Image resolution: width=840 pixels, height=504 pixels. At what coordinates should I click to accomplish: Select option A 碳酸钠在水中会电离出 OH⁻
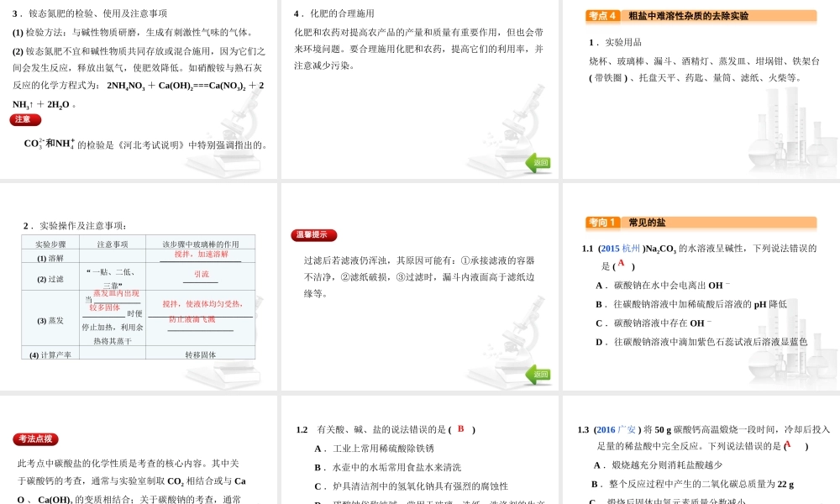point(663,286)
